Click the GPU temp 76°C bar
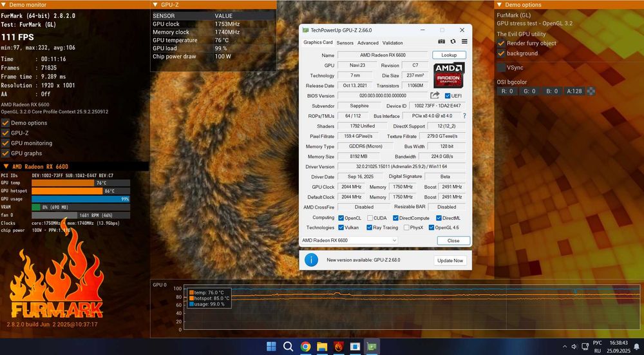This screenshot has width=644, height=355. click(81, 183)
